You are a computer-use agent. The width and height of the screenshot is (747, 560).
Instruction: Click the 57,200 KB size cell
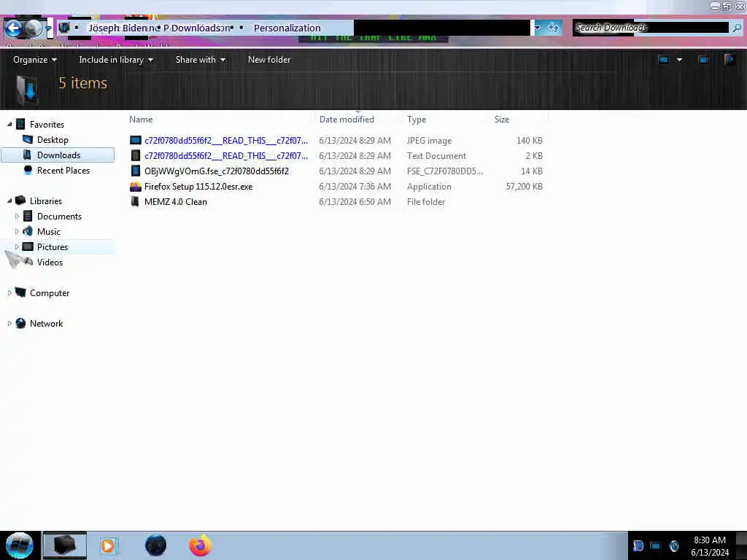(524, 186)
